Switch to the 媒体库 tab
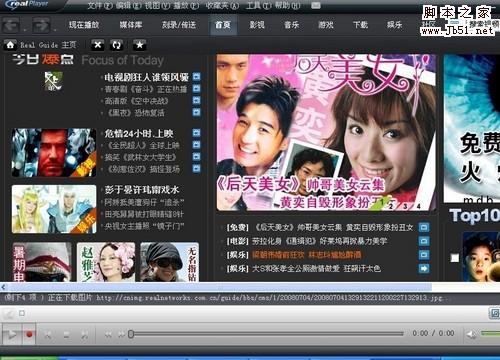The height and width of the screenshot is (360, 500). 131,25
